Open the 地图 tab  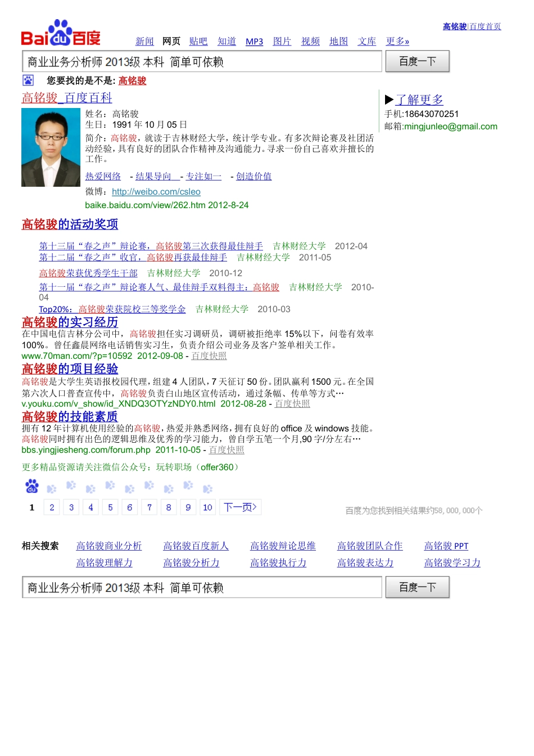tap(338, 41)
